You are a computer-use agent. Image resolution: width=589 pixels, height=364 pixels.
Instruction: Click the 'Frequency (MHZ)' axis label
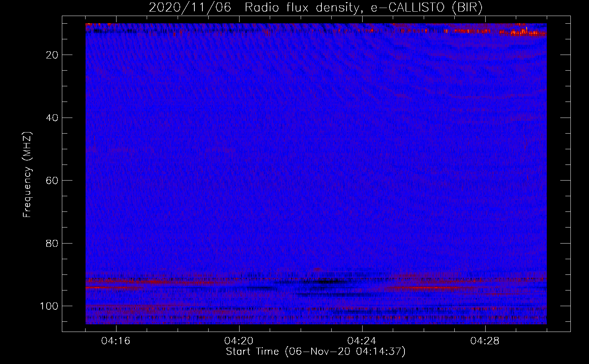coord(27,175)
